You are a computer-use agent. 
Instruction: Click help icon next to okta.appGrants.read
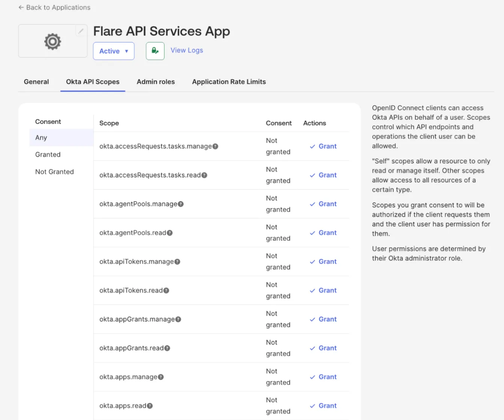click(167, 348)
